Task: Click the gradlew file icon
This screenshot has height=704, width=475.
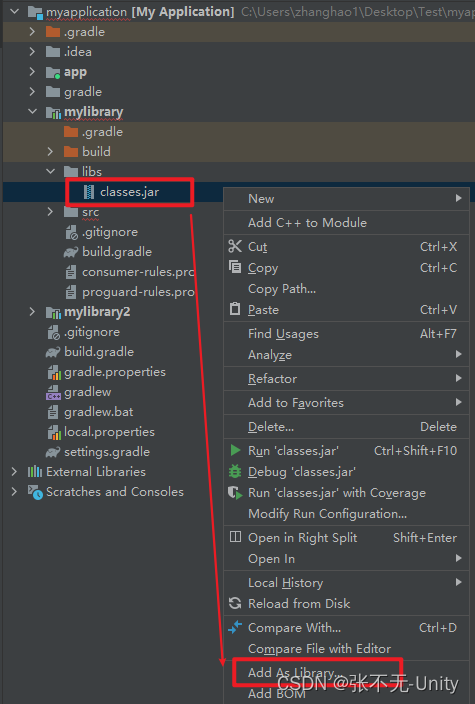Action: [53, 392]
